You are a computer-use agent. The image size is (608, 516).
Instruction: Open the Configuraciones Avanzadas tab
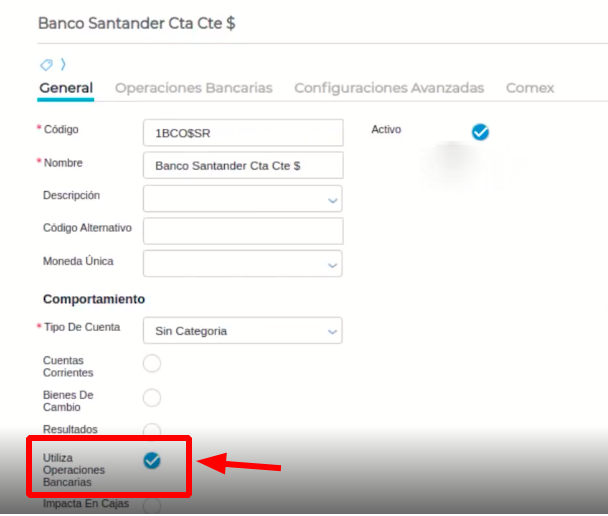pyautogui.click(x=389, y=88)
